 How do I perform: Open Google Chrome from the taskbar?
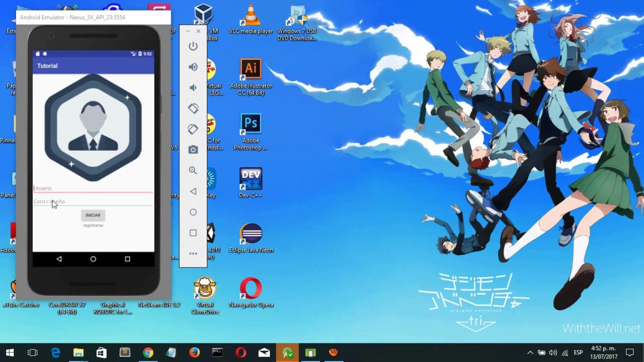[148, 352]
